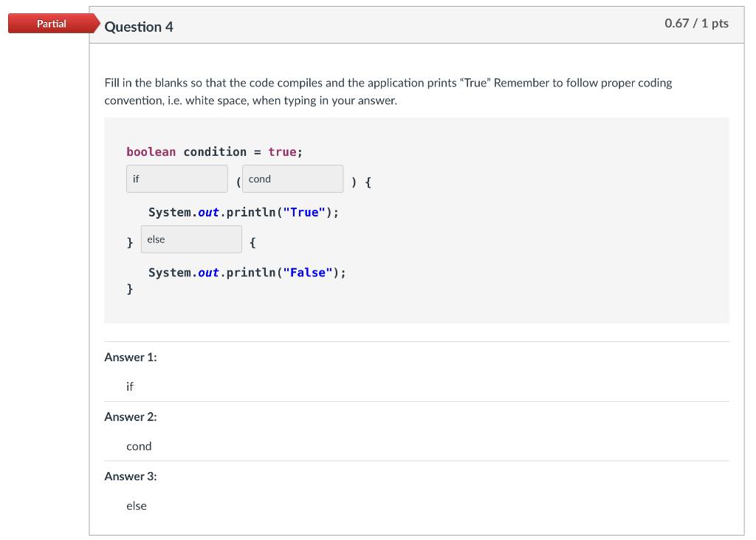Click the Answer 2 label

tap(131, 417)
